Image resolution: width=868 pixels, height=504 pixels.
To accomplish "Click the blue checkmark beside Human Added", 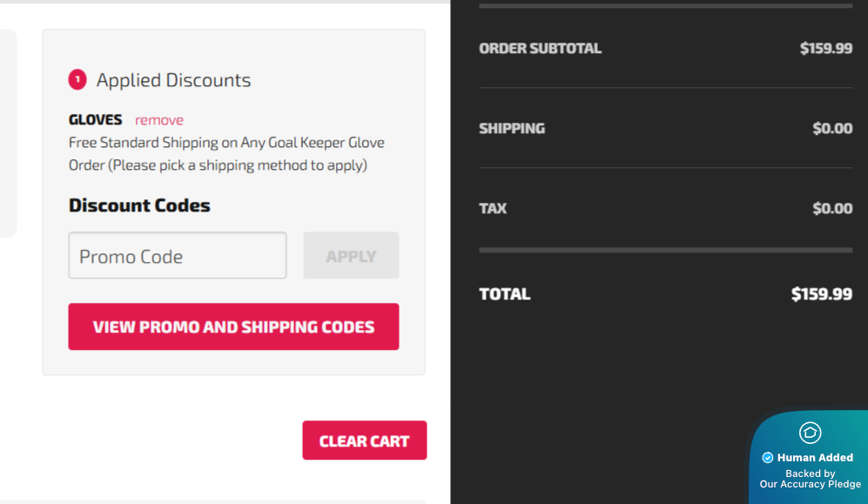I will point(768,458).
